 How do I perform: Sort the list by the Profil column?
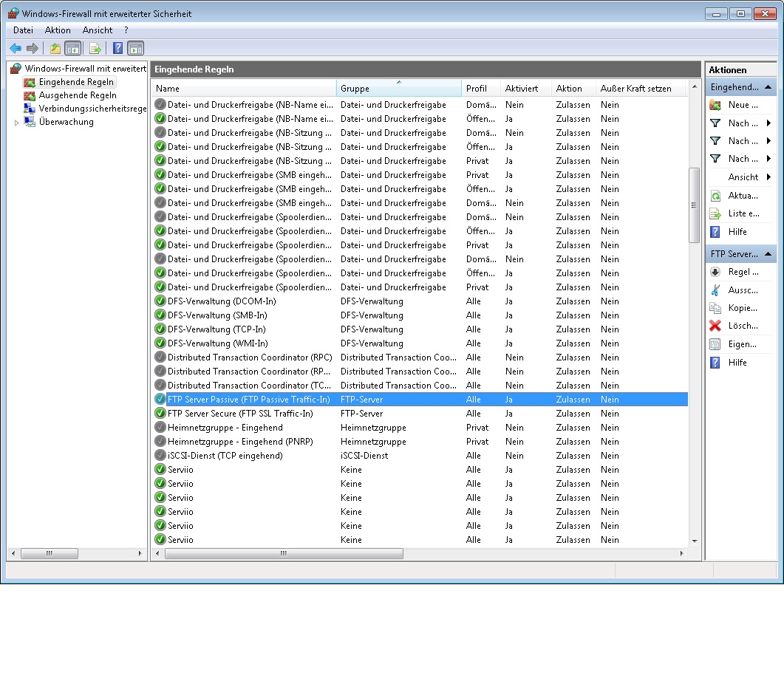[477, 89]
